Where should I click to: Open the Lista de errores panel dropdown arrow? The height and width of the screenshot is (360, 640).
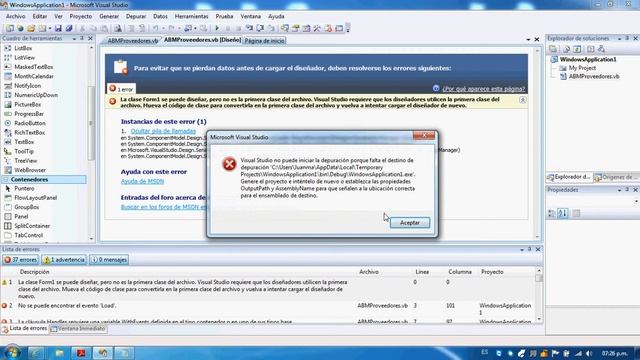click(x=522, y=249)
